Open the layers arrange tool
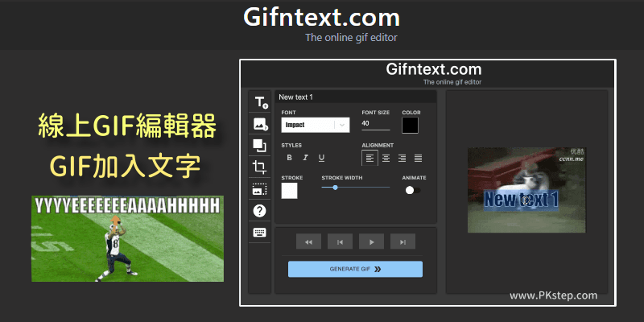The width and height of the screenshot is (644, 322). pos(260,146)
